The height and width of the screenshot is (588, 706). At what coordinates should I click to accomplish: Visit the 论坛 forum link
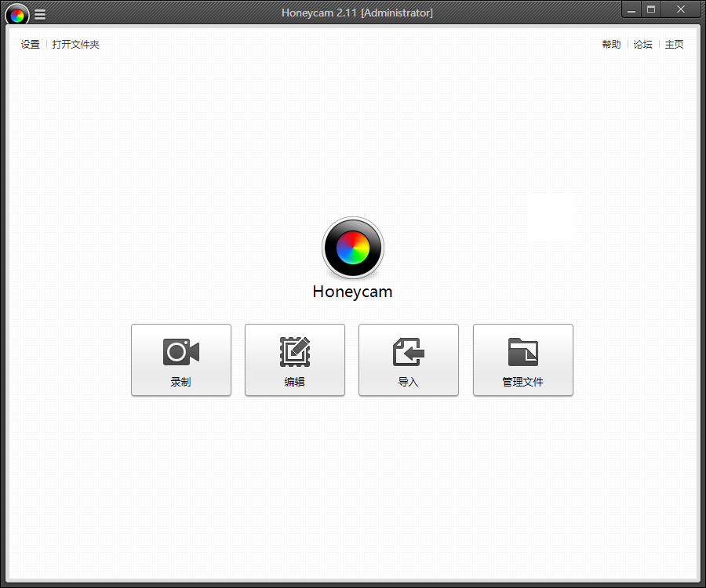(x=642, y=45)
